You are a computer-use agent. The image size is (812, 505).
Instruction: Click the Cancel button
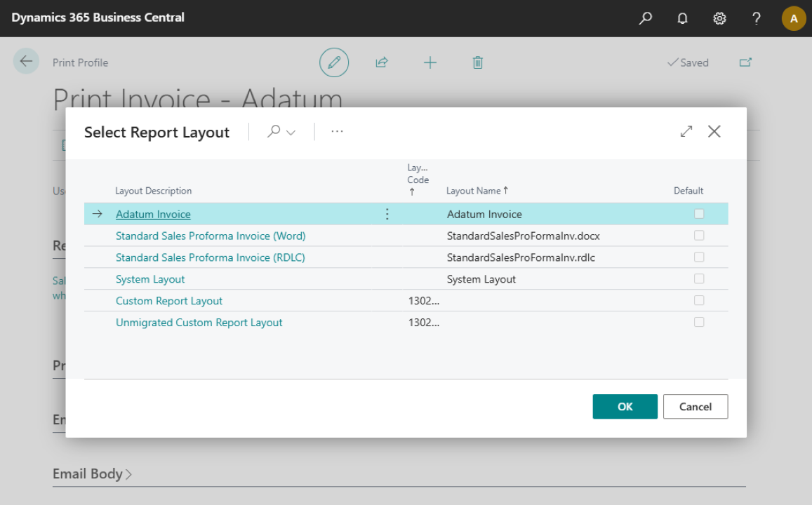pos(695,407)
